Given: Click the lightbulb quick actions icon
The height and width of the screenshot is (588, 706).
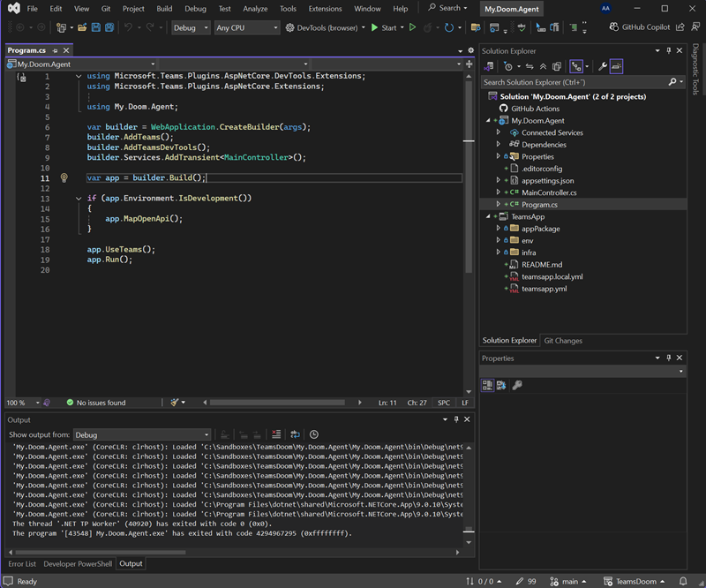Looking at the screenshot, I should coord(64,177).
